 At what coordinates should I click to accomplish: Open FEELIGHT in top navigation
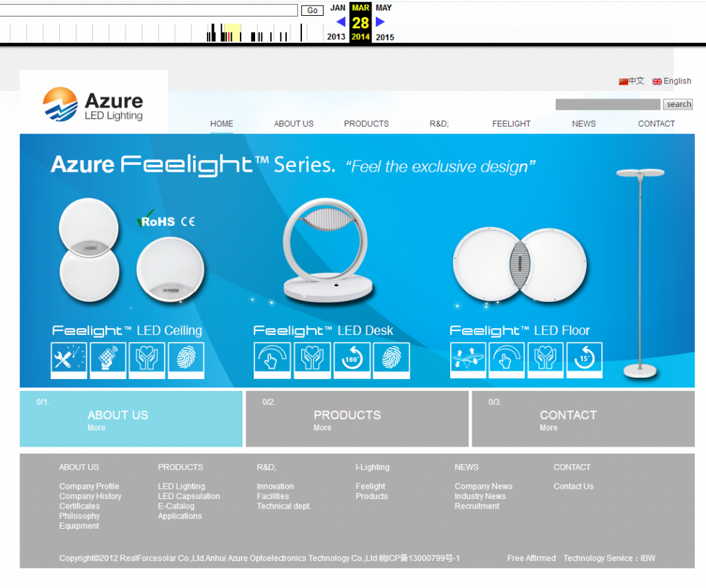[511, 124]
